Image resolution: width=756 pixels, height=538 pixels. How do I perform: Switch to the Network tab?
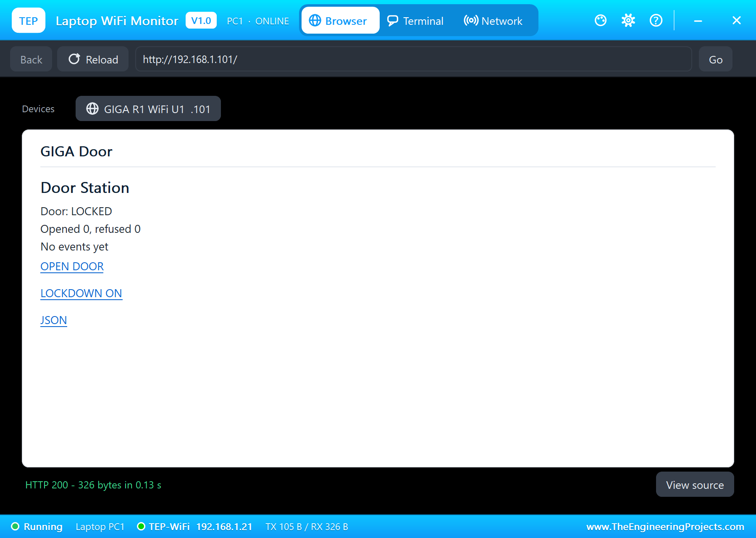click(x=493, y=21)
